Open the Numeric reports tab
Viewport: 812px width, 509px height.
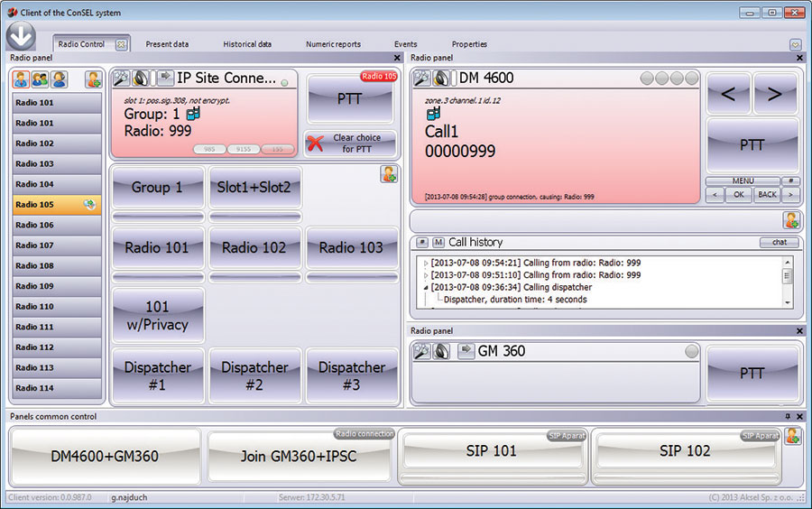point(333,44)
